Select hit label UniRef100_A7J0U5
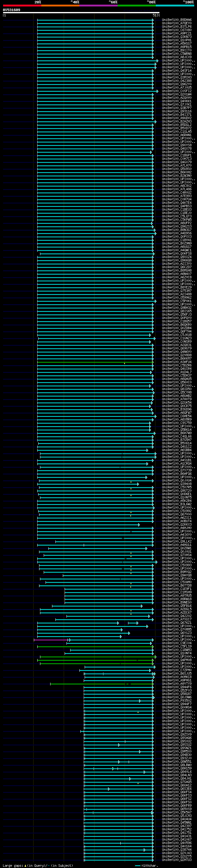197x868 pixels. (176, 88)
